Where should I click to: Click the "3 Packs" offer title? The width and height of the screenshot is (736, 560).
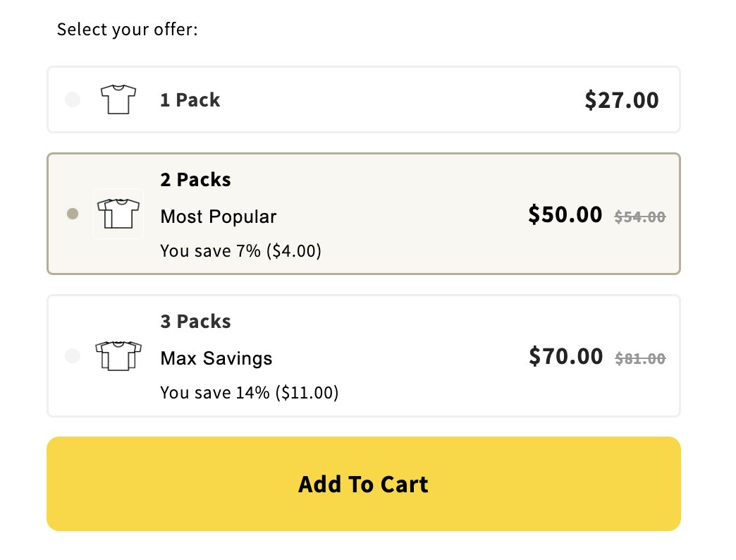pos(195,322)
